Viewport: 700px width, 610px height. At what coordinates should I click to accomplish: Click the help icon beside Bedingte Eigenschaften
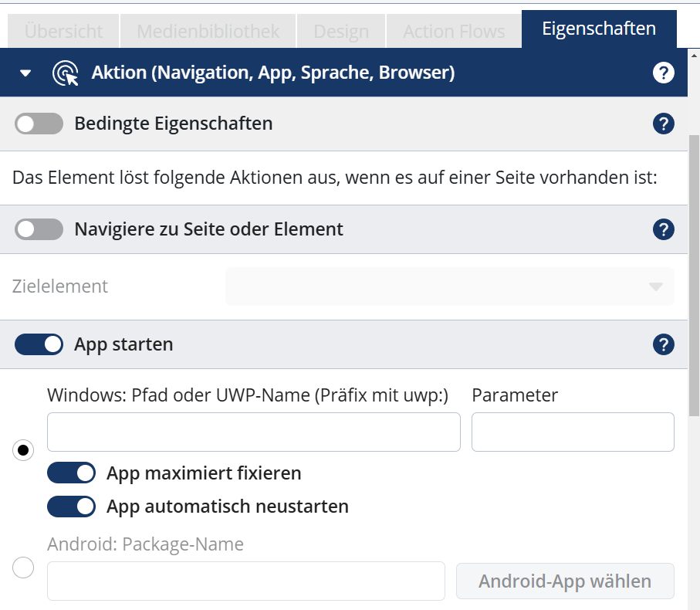coord(662,124)
